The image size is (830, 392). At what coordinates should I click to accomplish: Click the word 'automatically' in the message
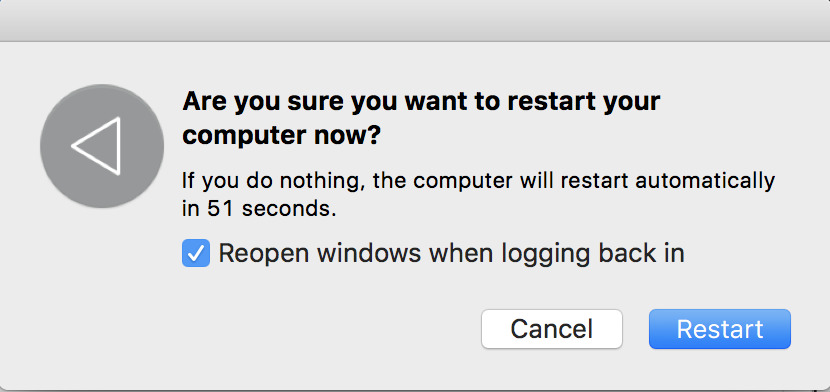[705, 181]
